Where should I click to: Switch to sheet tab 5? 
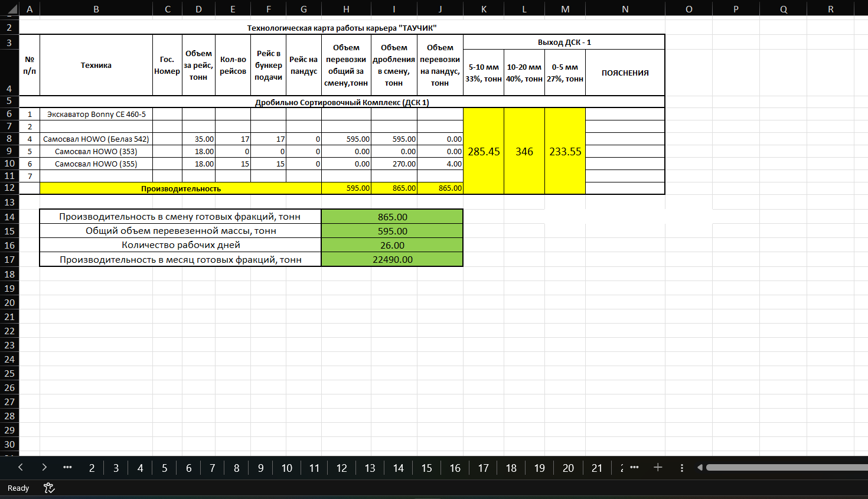point(164,468)
